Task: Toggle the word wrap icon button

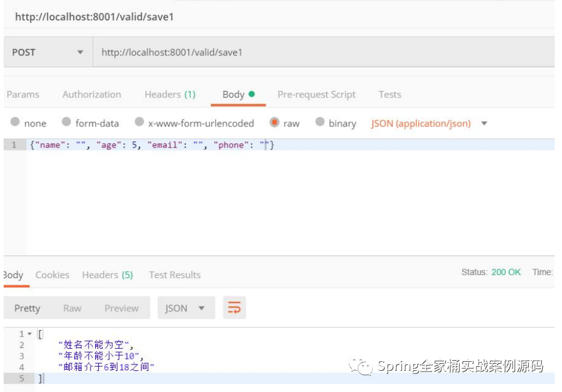Action: point(234,308)
